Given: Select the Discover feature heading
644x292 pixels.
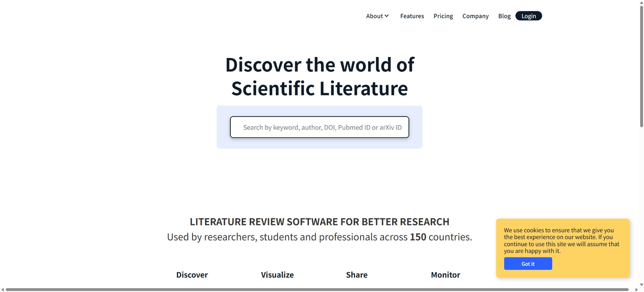Looking at the screenshot, I should coord(192,275).
